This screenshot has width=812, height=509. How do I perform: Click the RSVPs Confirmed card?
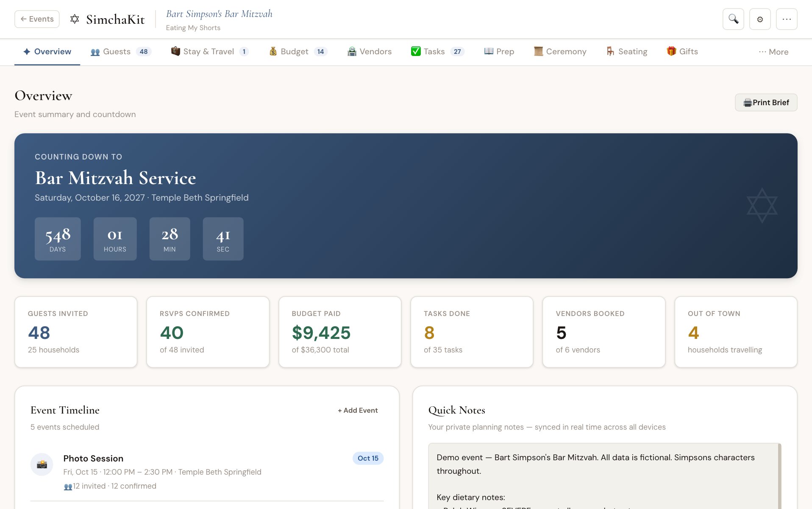coord(208,332)
